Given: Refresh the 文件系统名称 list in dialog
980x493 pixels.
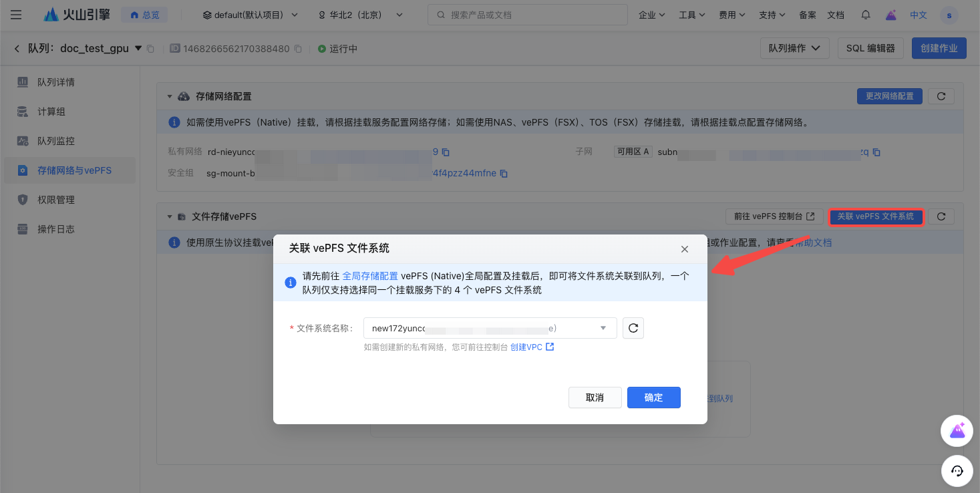Looking at the screenshot, I should pyautogui.click(x=633, y=328).
